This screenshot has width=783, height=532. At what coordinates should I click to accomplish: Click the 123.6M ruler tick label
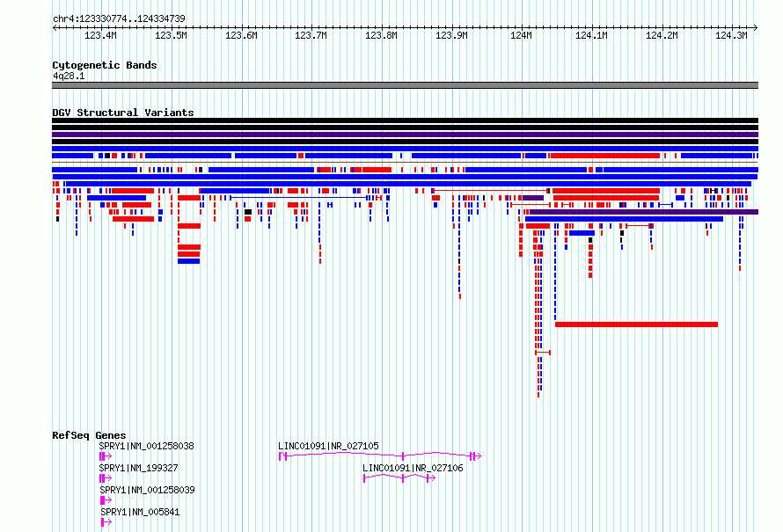[x=241, y=35]
